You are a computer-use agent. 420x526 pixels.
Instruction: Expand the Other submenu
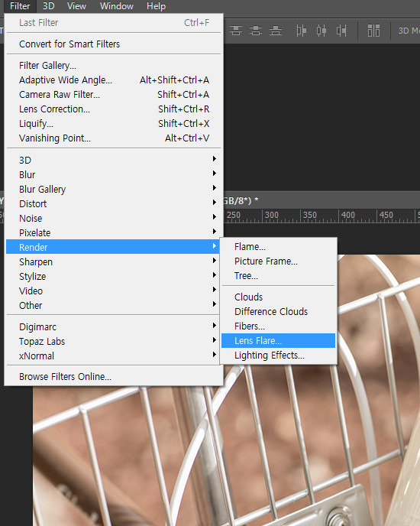coord(115,306)
